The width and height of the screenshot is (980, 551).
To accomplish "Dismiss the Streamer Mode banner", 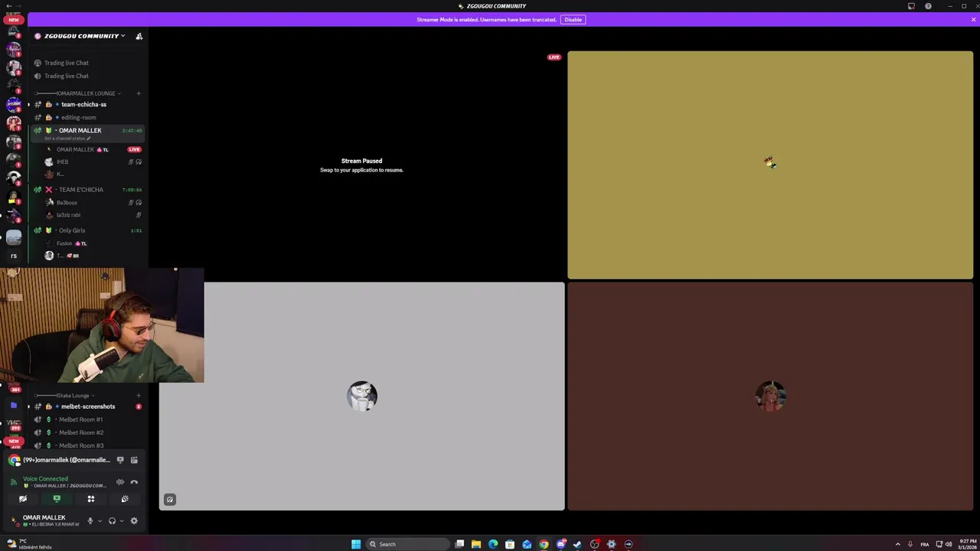I will [973, 19].
